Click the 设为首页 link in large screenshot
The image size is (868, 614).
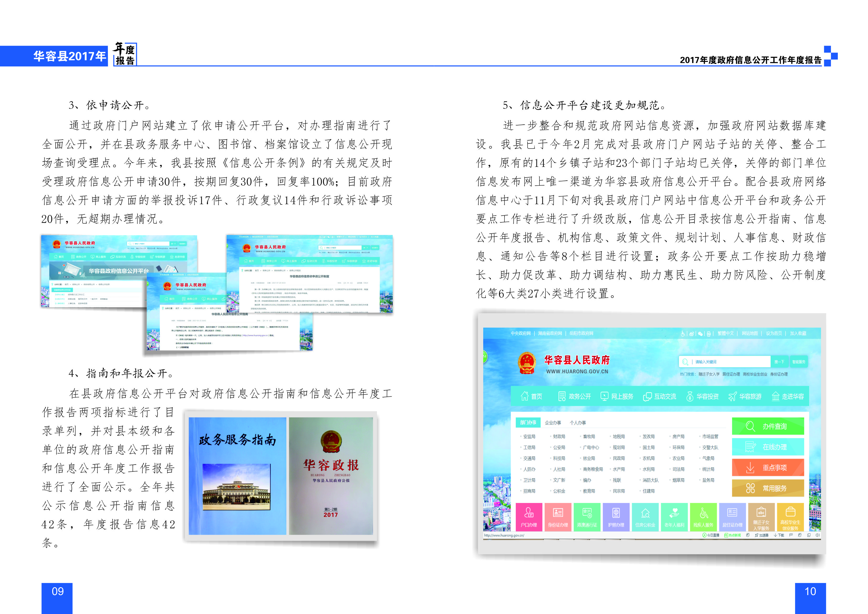pos(774,333)
